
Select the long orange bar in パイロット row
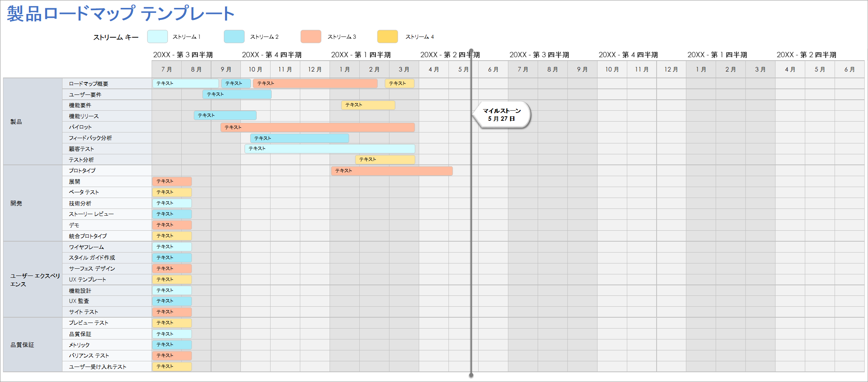click(x=318, y=127)
